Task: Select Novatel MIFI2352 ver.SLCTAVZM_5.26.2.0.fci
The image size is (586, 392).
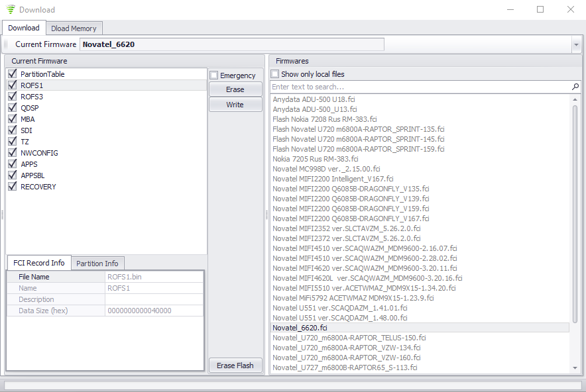Action: click(347, 228)
